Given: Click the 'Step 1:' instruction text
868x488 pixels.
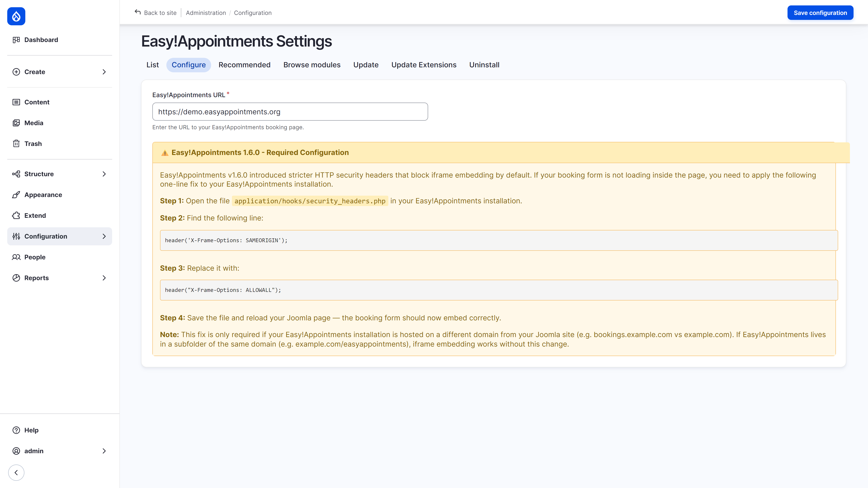Looking at the screenshot, I should click(x=341, y=201).
